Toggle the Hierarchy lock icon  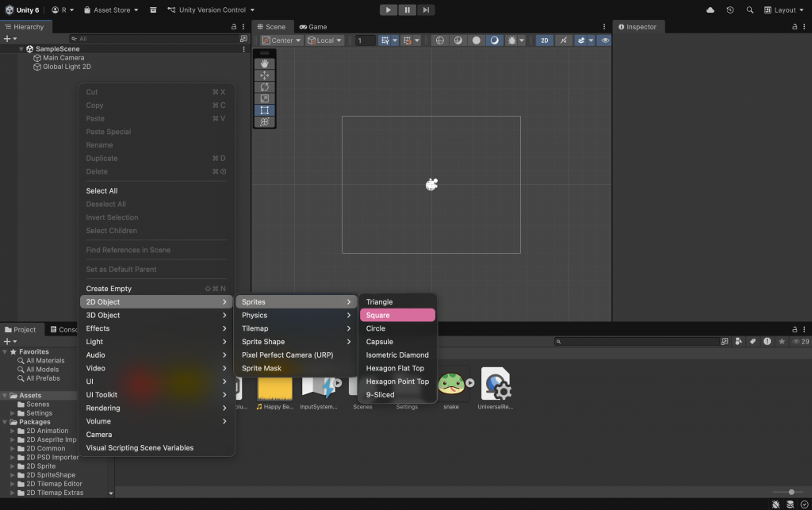[234, 27]
